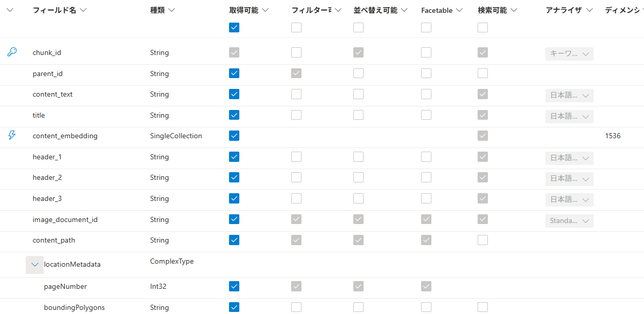
Task: Click the SingleCollection type cell
Action: [x=176, y=136]
